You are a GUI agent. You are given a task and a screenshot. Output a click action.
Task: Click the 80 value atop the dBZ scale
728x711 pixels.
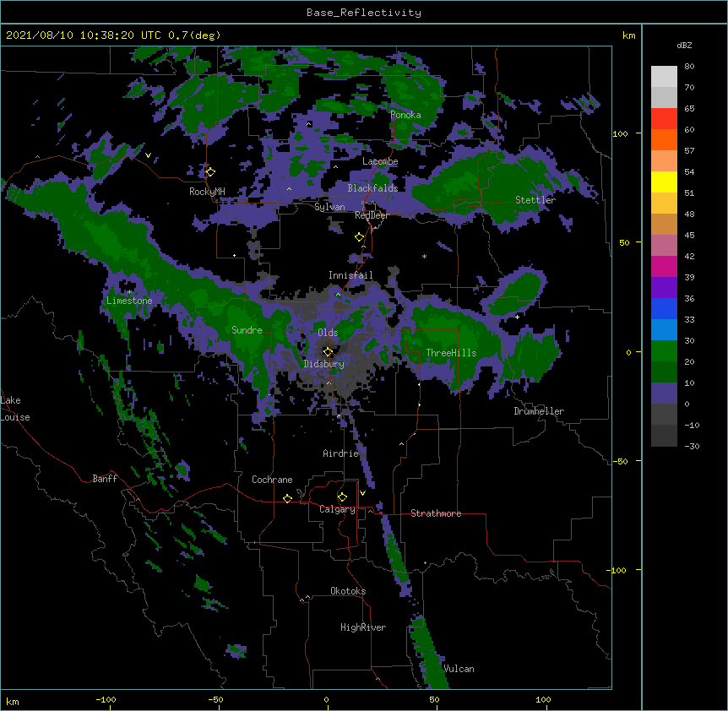pos(689,67)
